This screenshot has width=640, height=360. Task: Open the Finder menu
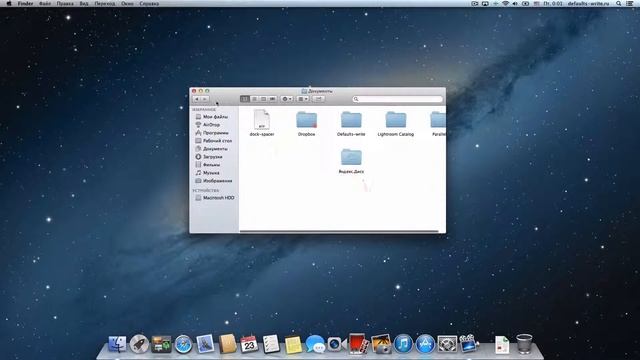pyautogui.click(x=25, y=3)
